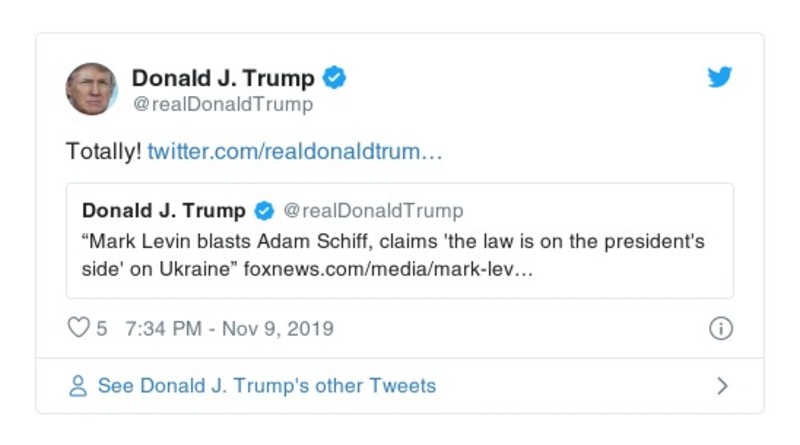Open the tweet info circle icon

[720, 329]
